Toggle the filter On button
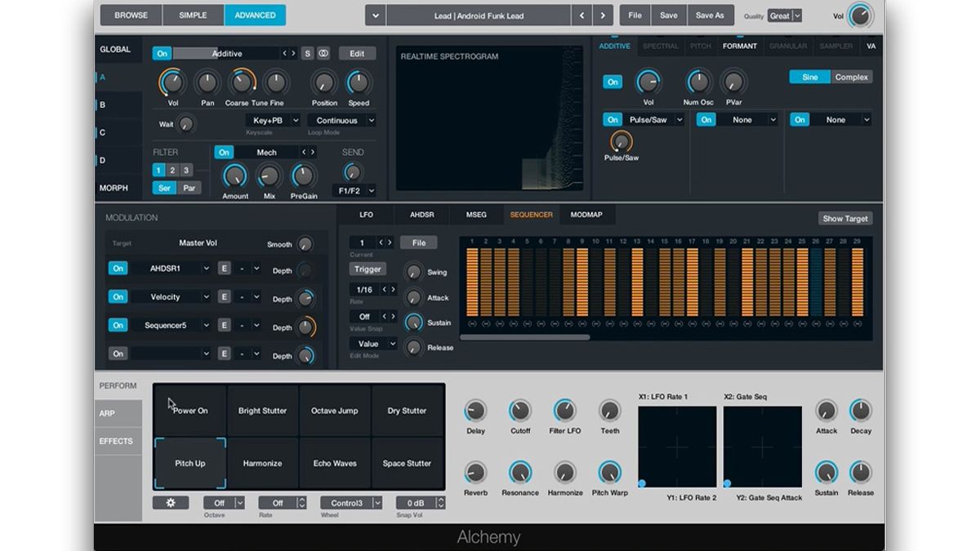This screenshot has width=980, height=551. [x=224, y=152]
